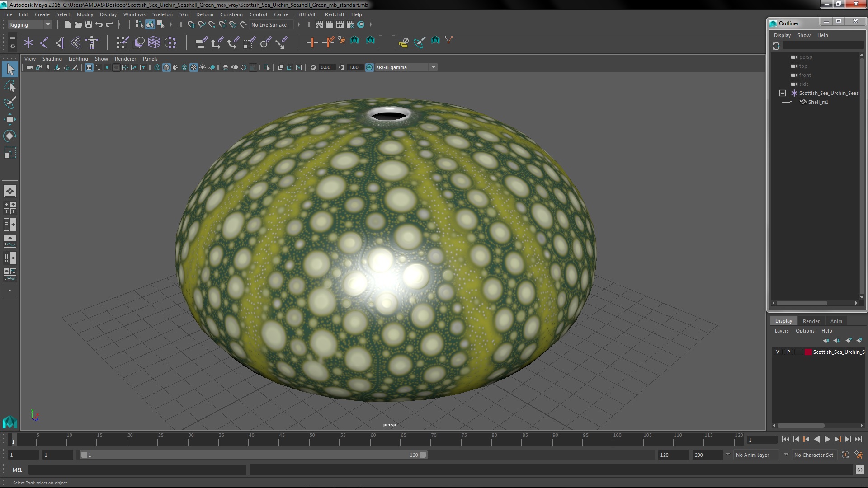Collapse the Scottish_Sea_Urchin_Seas tree node
Screen dimensions: 868x488
point(783,93)
